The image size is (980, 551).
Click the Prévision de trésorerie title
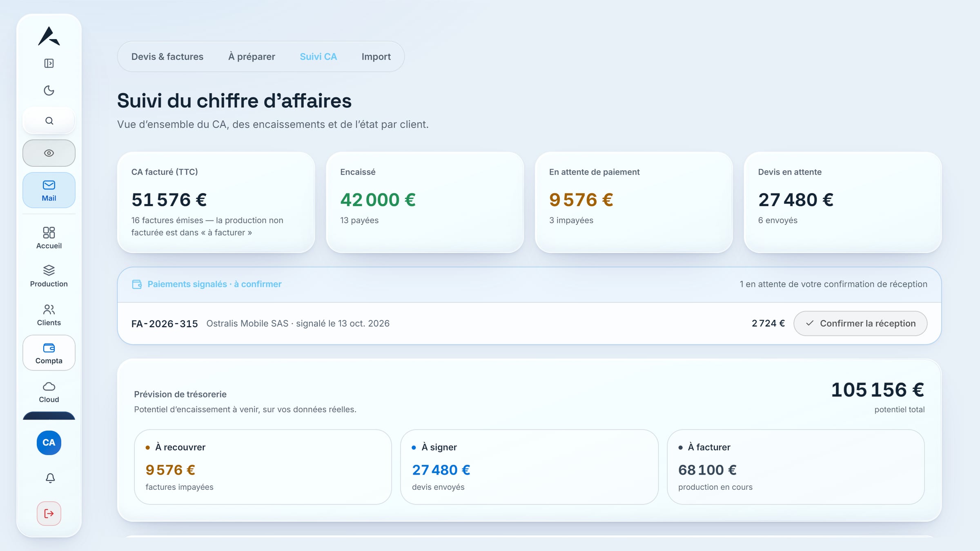(x=180, y=394)
